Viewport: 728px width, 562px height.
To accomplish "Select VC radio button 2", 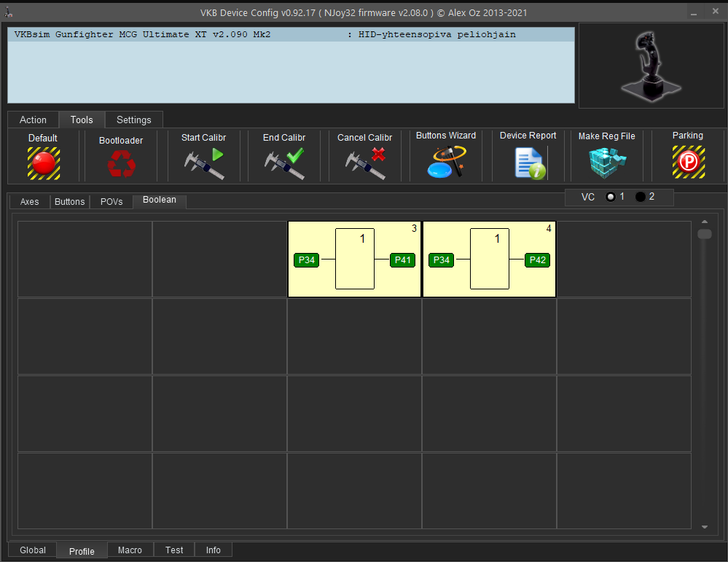I will click(x=641, y=197).
